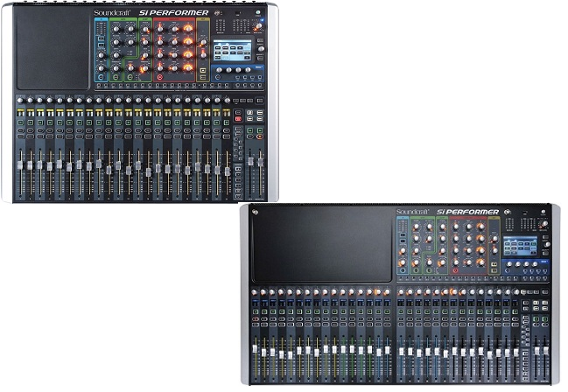Tap the color touchscreen on the top console
This screenshot has width=568, height=392.
232,50
